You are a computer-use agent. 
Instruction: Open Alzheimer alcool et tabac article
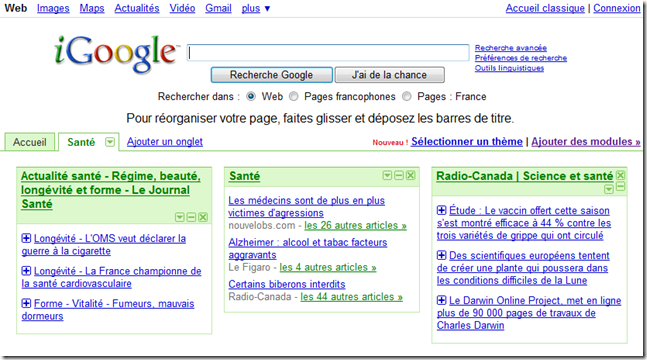tap(307, 249)
